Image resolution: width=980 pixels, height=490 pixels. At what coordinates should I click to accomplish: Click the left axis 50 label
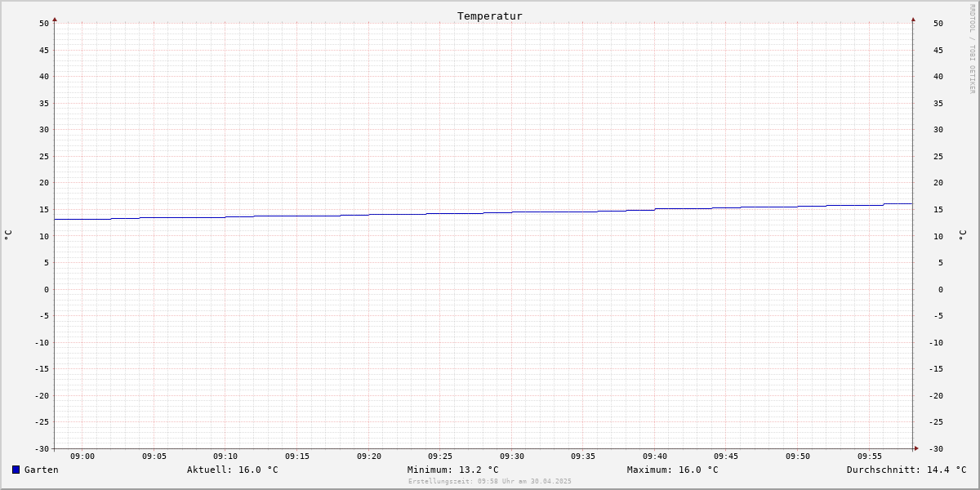click(x=44, y=23)
